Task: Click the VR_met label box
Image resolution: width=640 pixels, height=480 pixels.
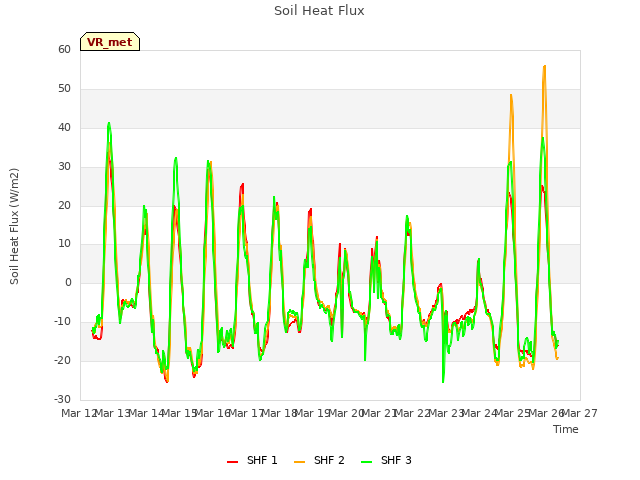Action: [x=110, y=42]
